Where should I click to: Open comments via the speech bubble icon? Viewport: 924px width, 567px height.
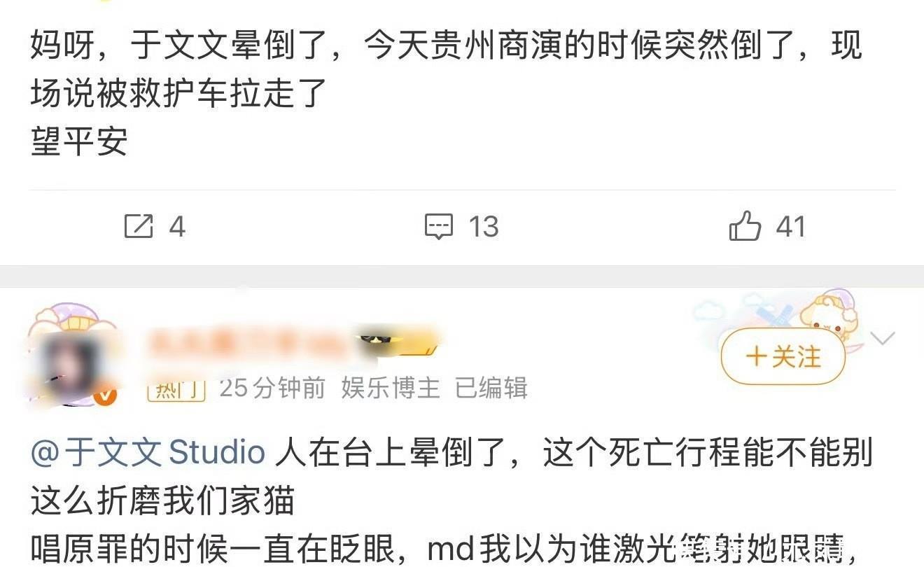point(440,227)
